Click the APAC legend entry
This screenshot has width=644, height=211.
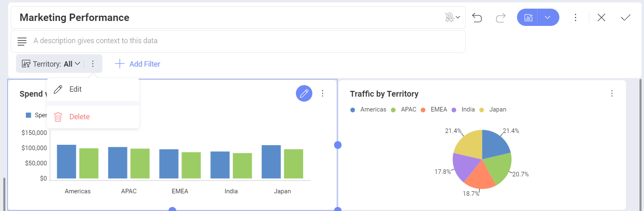(404, 109)
